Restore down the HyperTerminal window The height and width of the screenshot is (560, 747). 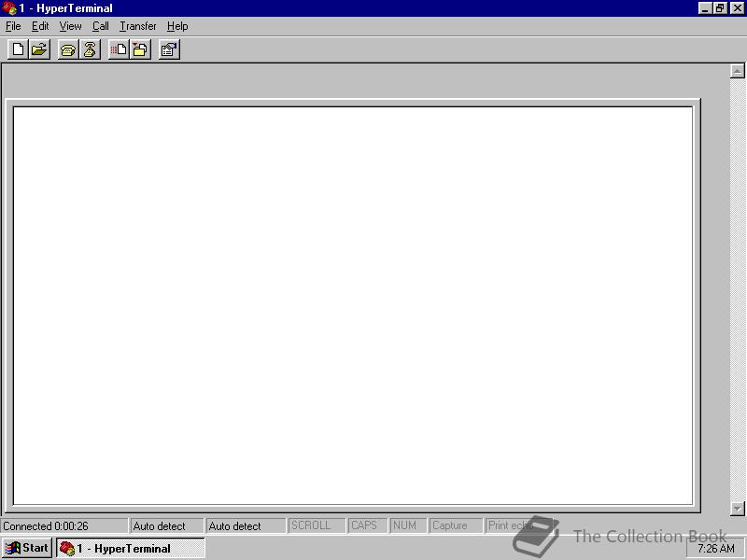coord(720,8)
